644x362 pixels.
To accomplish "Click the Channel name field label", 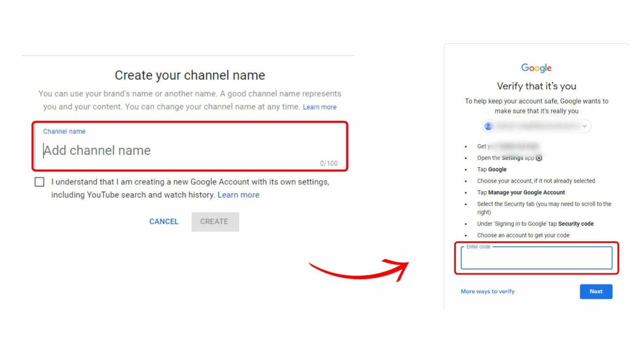I will (64, 131).
